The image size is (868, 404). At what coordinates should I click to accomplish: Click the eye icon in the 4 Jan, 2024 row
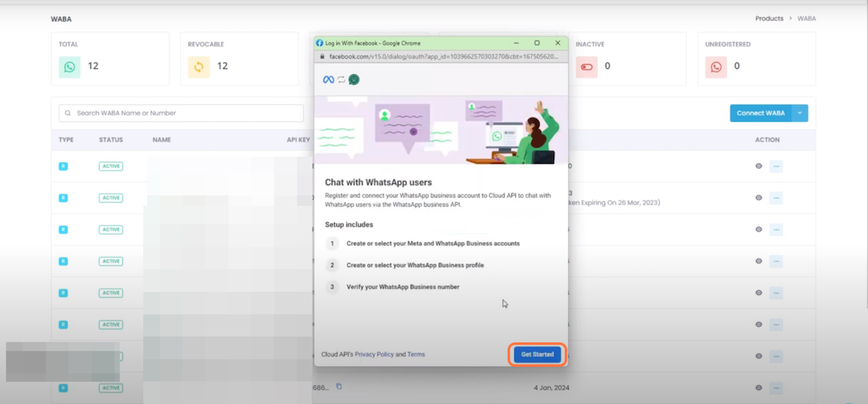tap(759, 387)
